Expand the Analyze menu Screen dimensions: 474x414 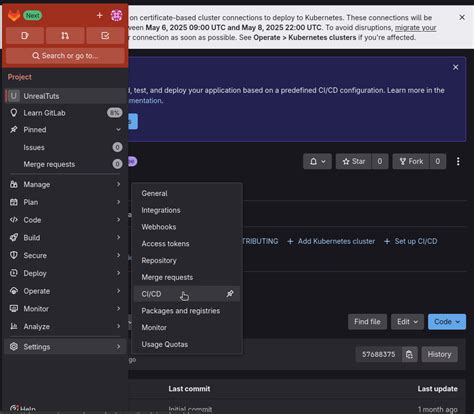click(66, 327)
